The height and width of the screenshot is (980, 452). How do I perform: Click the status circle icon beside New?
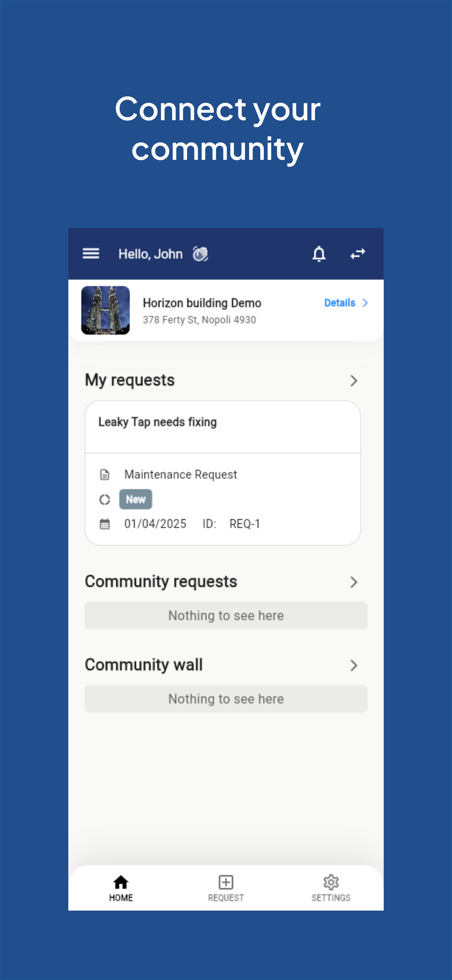click(105, 499)
